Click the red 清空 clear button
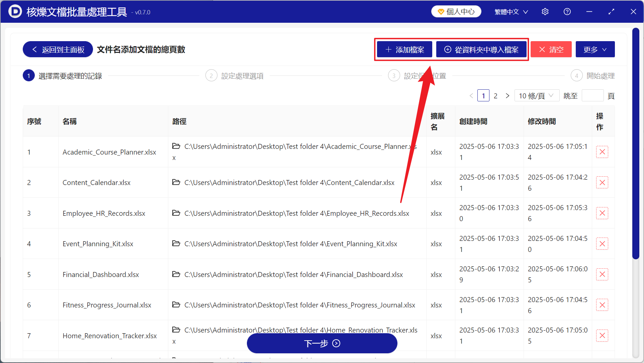 (551, 50)
